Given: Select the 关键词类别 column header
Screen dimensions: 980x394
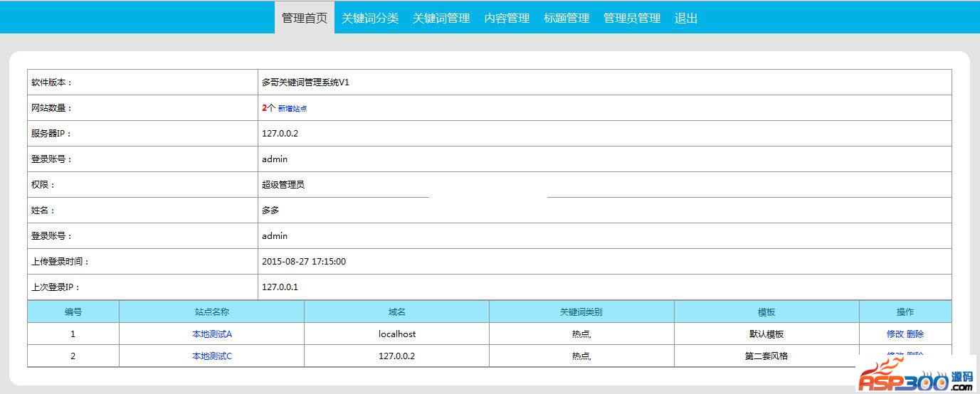Looking at the screenshot, I should click(581, 312).
